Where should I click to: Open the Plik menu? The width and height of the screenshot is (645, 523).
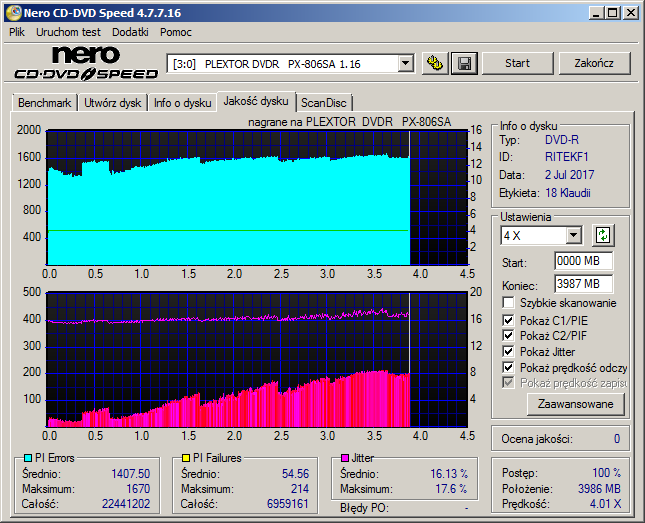pyautogui.click(x=17, y=32)
